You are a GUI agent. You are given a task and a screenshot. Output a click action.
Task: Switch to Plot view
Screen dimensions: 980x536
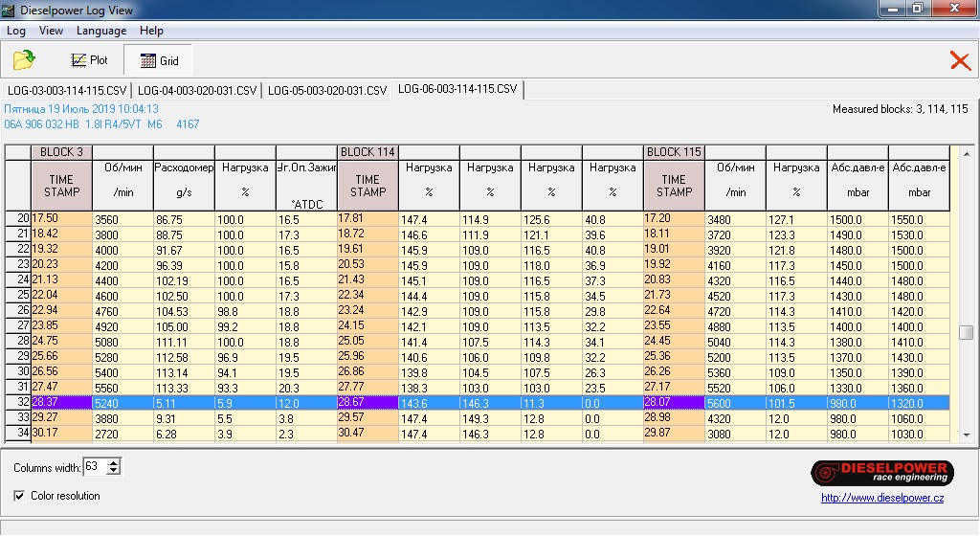click(x=89, y=60)
